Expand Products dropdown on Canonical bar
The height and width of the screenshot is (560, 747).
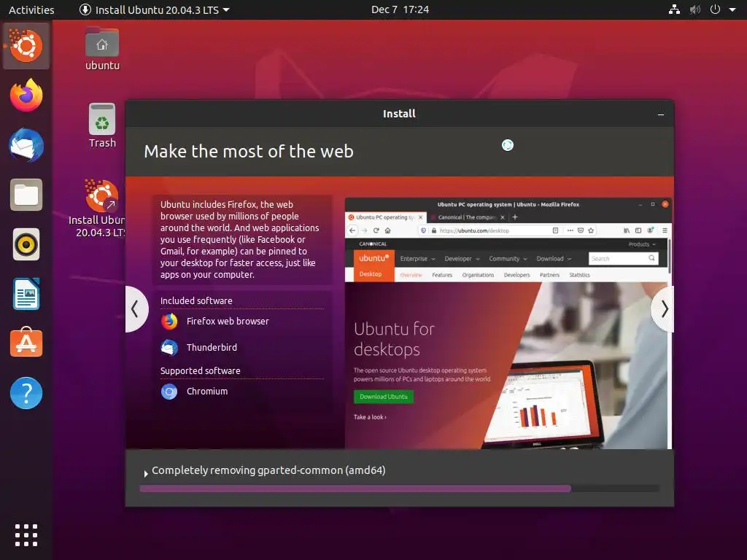tap(642, 244)
